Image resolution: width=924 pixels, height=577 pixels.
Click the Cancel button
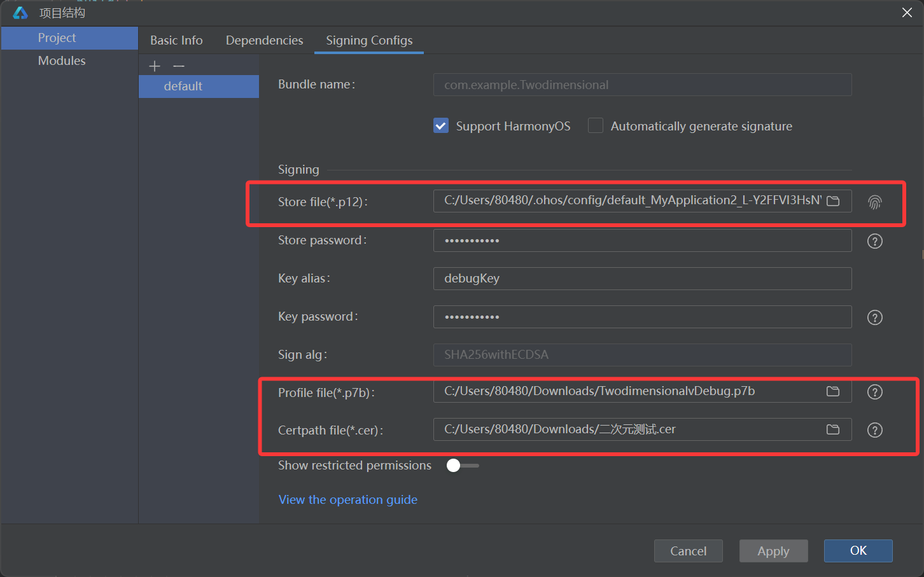[688, 551]
